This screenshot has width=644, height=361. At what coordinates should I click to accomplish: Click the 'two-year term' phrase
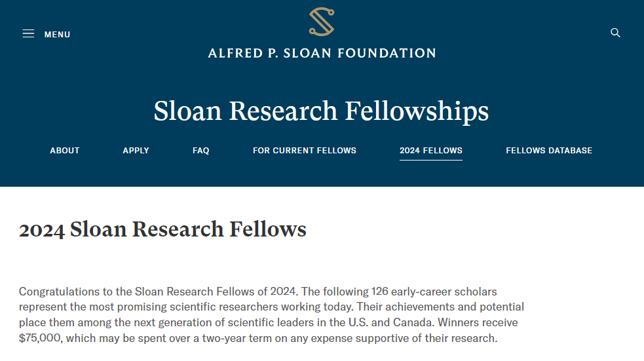click(237, 339)
